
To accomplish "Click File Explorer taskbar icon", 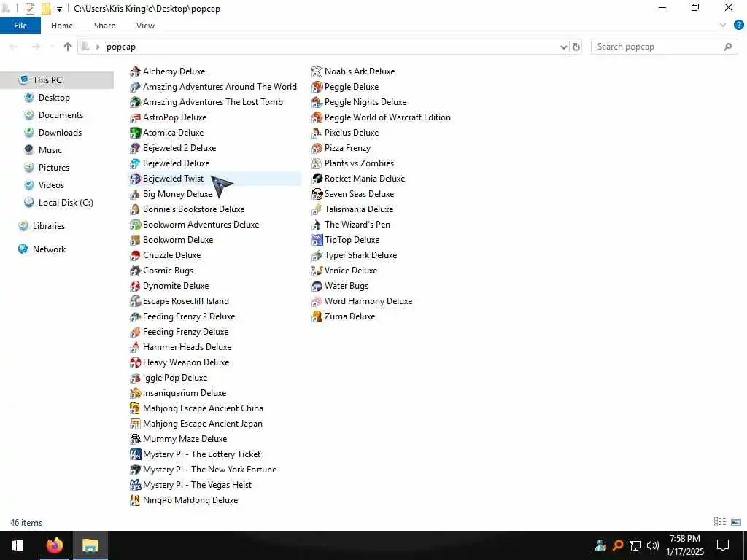I will (x=90, y=545).
